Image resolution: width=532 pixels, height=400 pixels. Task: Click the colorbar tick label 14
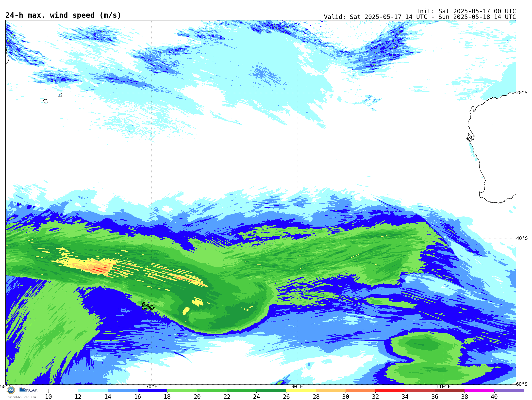point(108,397)
